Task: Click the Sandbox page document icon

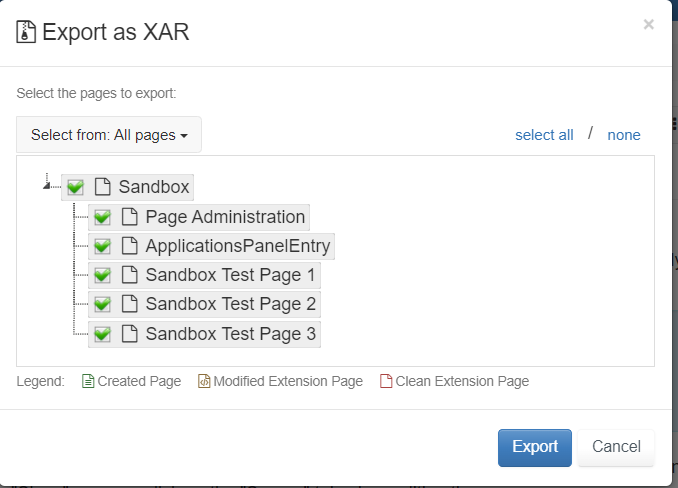Action: (x=102, y=187)
